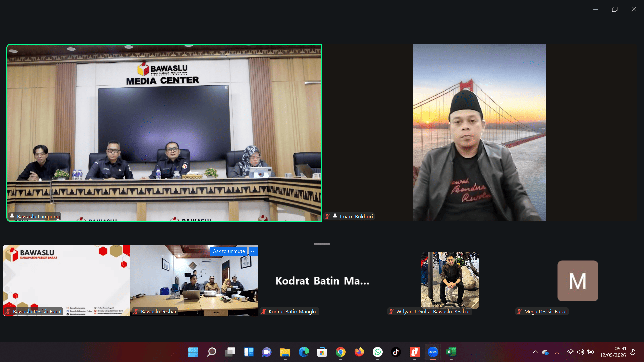
Task: Click muted mic icon beside Kodrat Batin Mangku
Action: (x=264, y=311)
